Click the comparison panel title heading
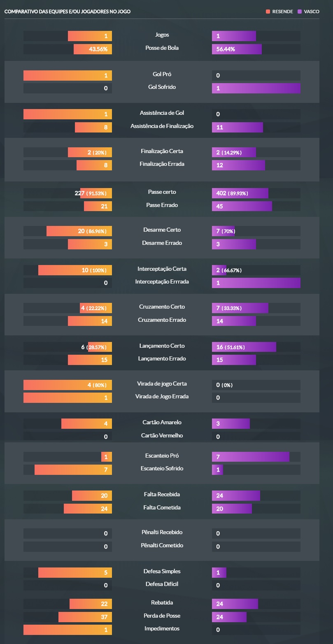The height and width of the screenshot is (644, 333). [x=68, y=12]
